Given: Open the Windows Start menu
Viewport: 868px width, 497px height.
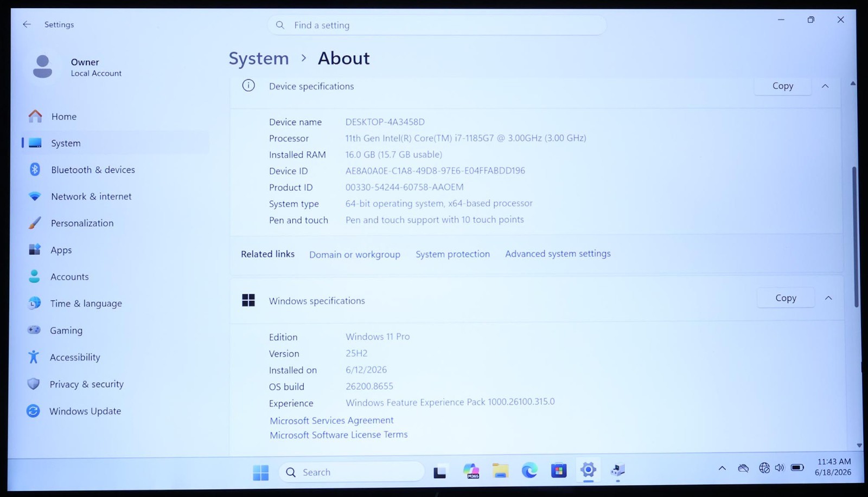Looking at the screenshot, I should pyautogui.click(x=261, y=473).
